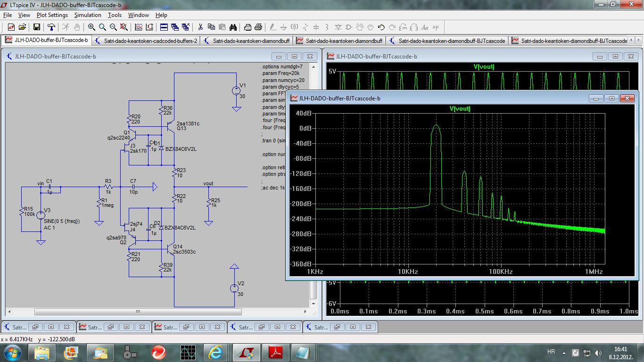This screenshot has width=644, height=362.
Task: Open the Windows Start menu
Action: click(12, 352)
